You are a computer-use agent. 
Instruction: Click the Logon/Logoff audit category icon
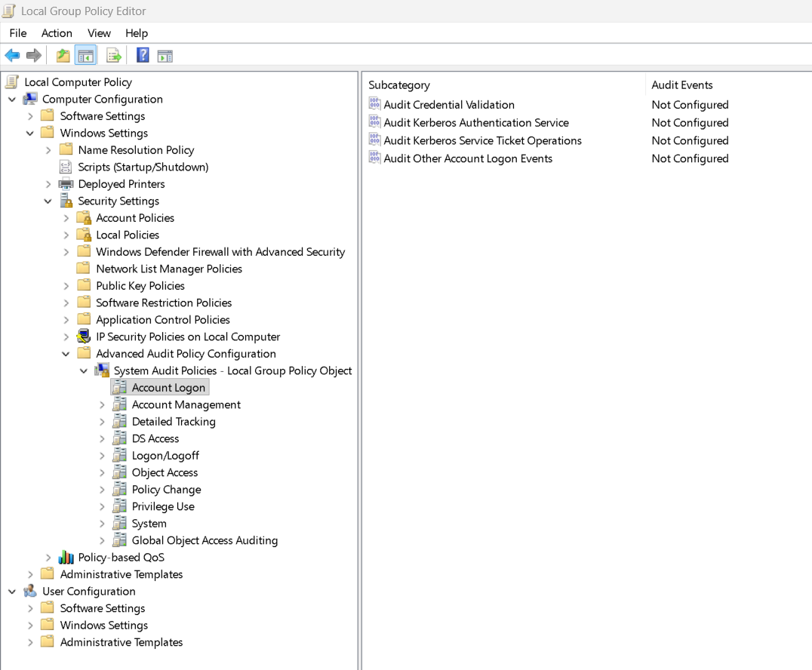click(x=120, y=455)
